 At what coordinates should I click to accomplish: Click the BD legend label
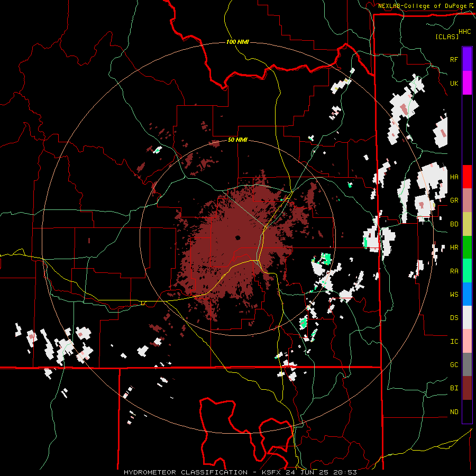[x=454, y=224]
